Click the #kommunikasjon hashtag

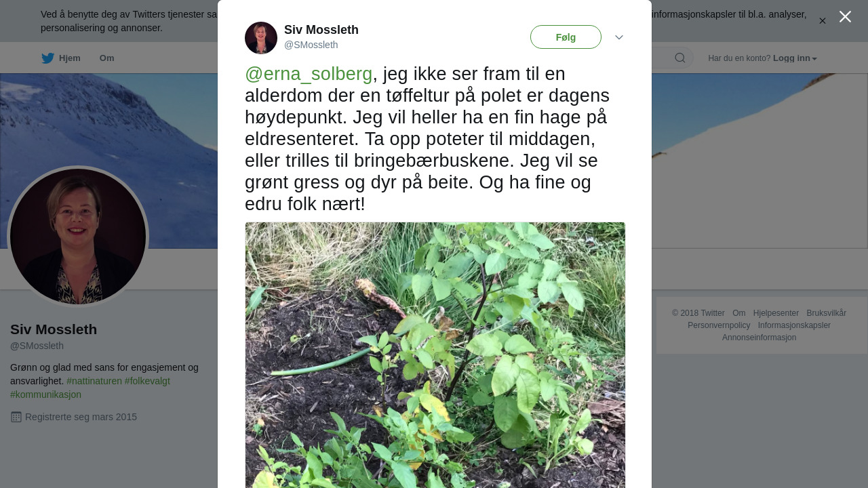[45, 394]
